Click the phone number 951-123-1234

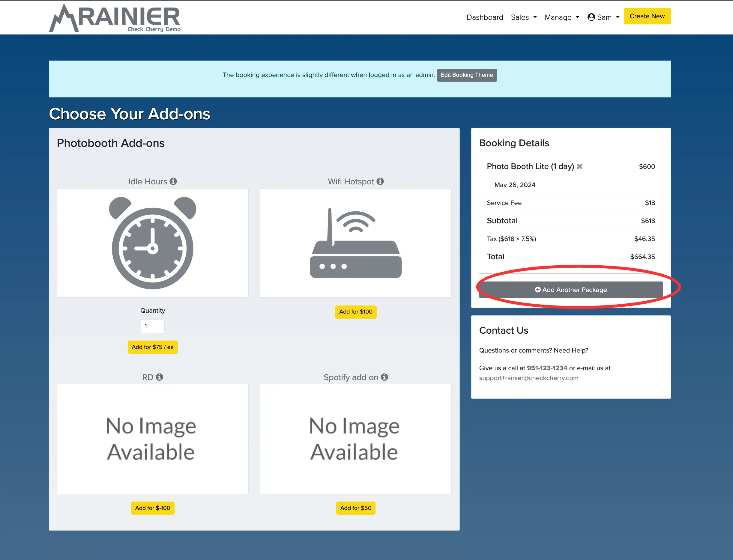coord(547,368)
